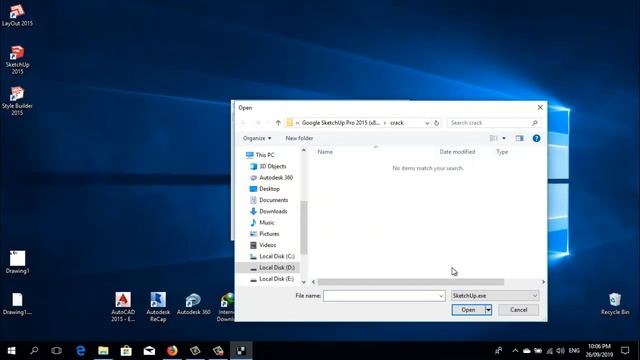This screenshot has height=360, width=640.
Task: Sort by the Name column header
Action: [x=325, y=152]
